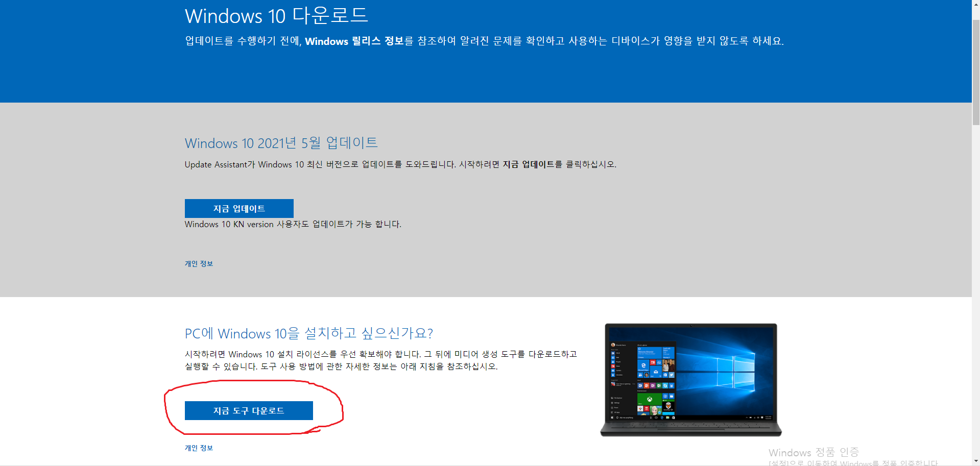Click the Windows 10 laptop image
This screenshot has width=980, height=466.
691,380
